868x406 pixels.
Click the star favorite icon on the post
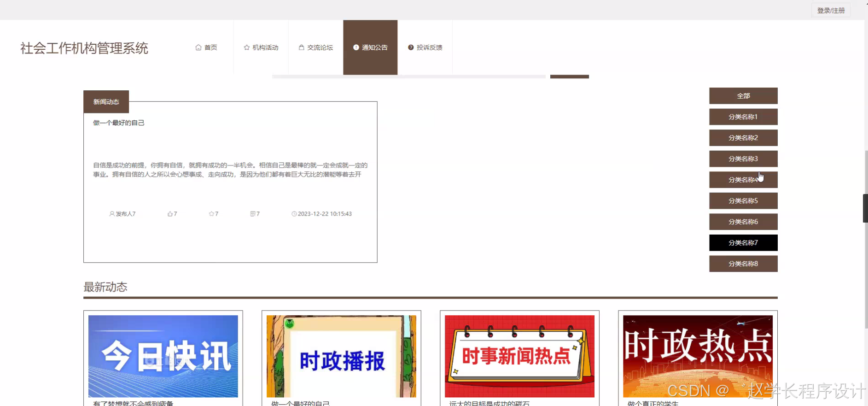tap(211, 214)
